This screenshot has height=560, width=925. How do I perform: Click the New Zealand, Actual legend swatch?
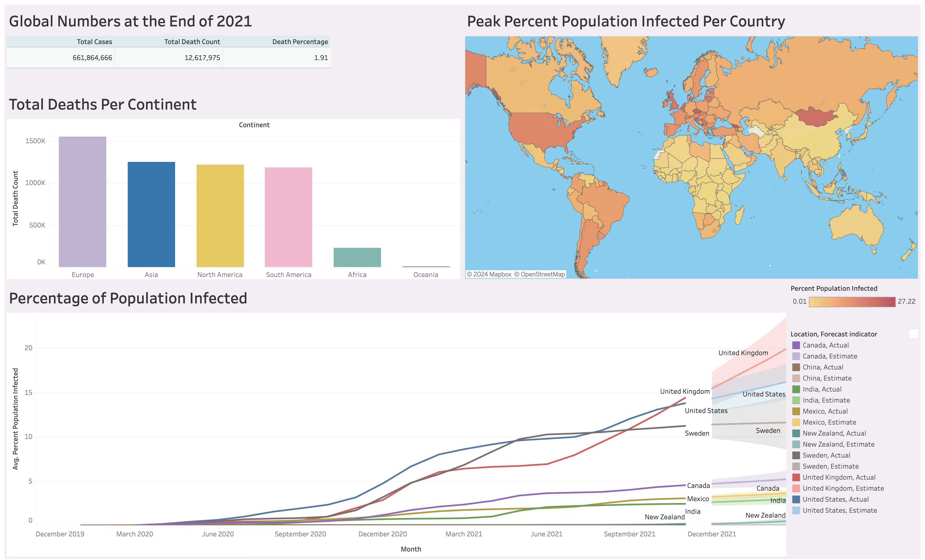(x=796, y=433)
